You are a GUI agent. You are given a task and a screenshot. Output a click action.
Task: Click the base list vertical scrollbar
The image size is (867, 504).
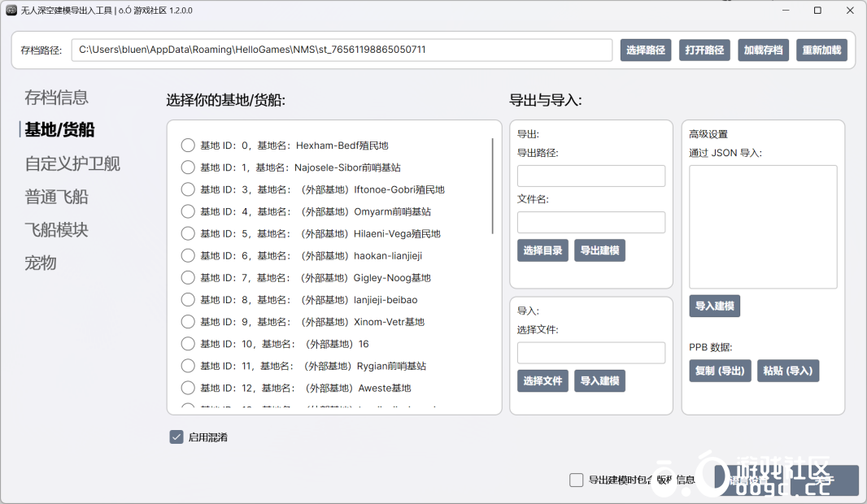click(x=493, y=187)
